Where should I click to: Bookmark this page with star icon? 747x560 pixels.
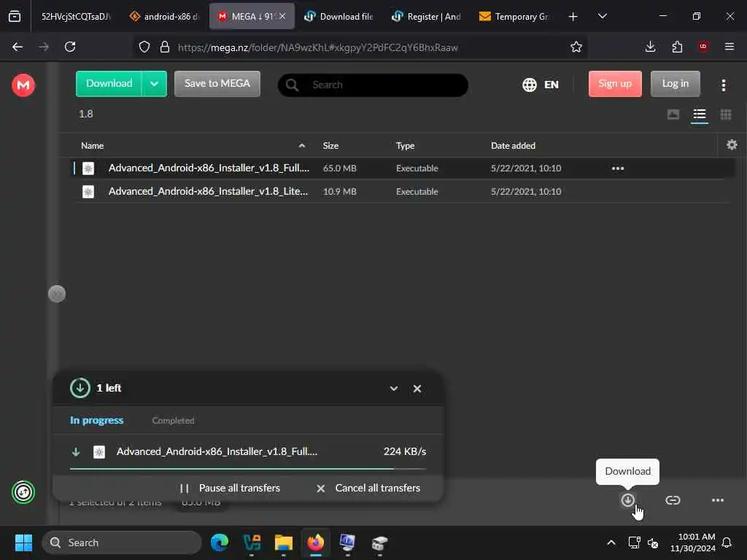coord(576,47)
